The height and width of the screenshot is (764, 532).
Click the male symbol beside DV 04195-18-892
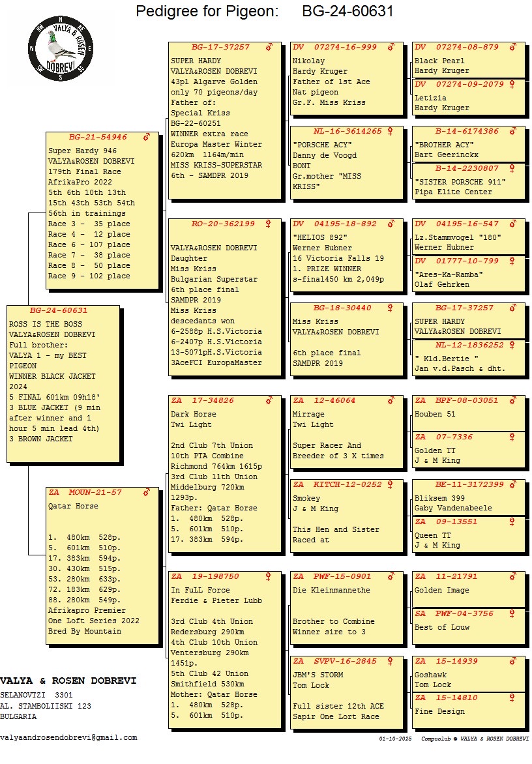[x=391, y=224]
